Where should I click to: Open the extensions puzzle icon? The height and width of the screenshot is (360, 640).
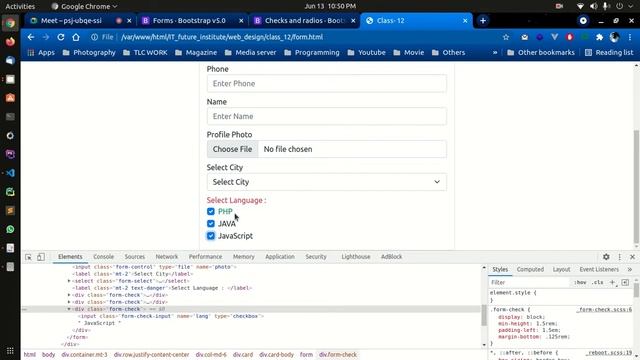pos(599,37)
